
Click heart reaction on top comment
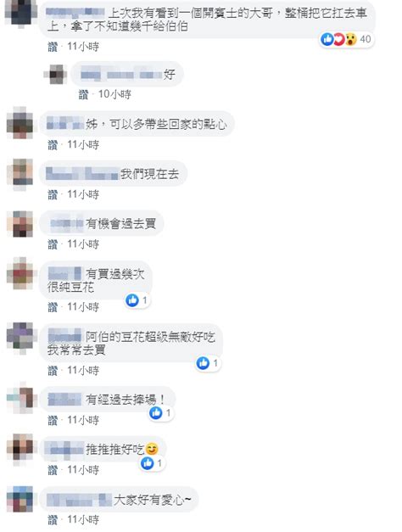339,39
